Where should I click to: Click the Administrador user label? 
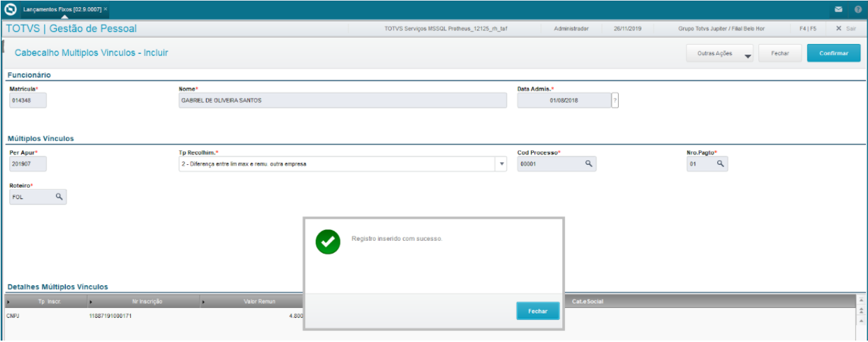tap(571, 28)
